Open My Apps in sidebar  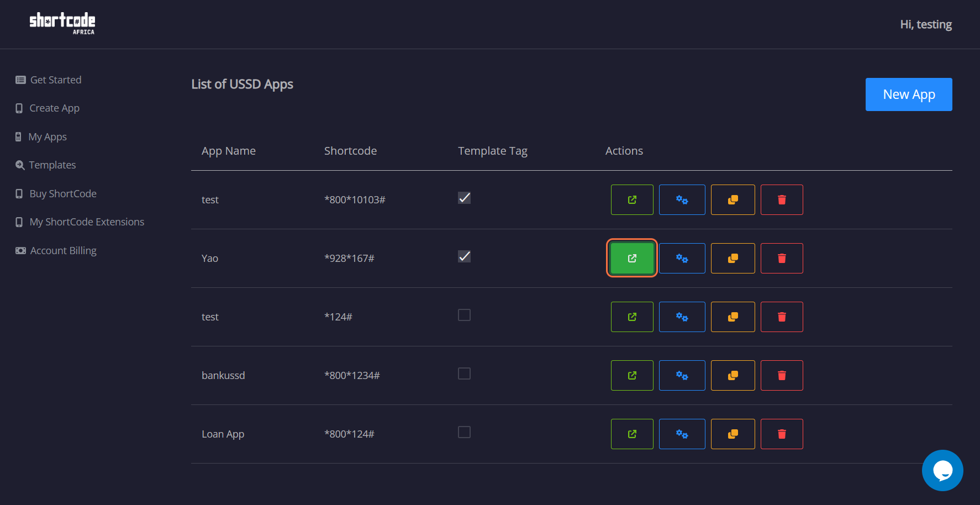point(41,136)
